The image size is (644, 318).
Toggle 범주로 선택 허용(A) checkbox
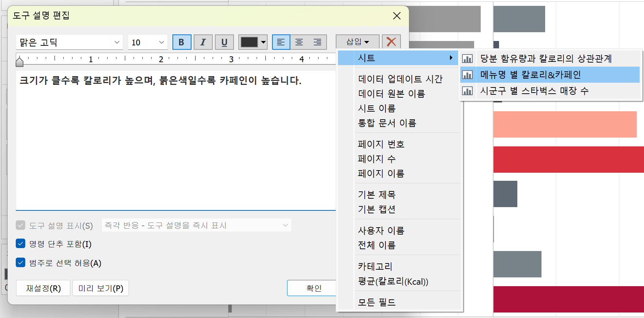point(21,262)
